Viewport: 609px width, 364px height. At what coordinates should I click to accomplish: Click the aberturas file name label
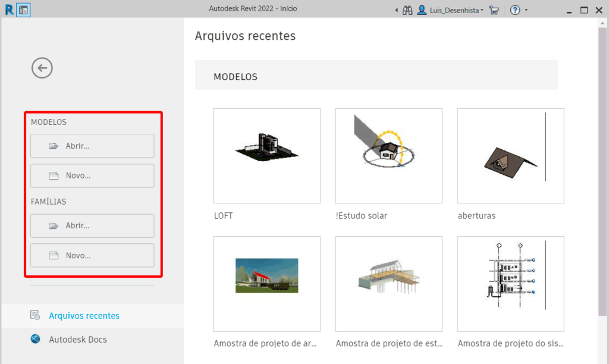click(x=476, y=215)
